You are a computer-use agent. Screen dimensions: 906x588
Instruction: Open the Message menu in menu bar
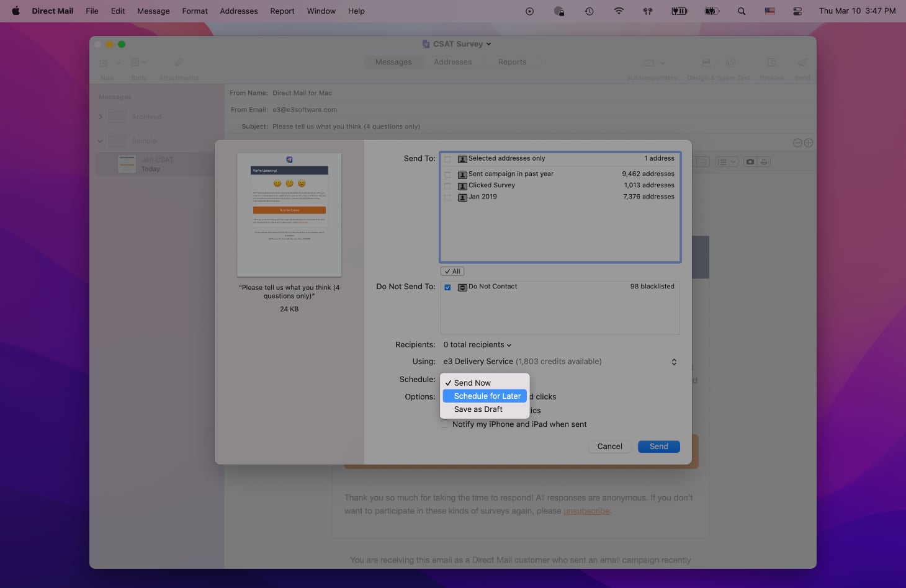click(x=153, y=11)
